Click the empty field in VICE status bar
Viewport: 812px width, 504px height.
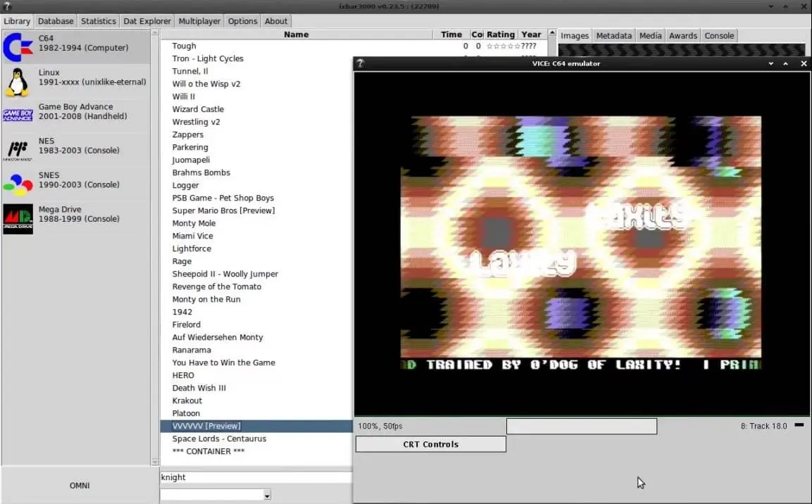pyautogui.click(x=582, y=427)
